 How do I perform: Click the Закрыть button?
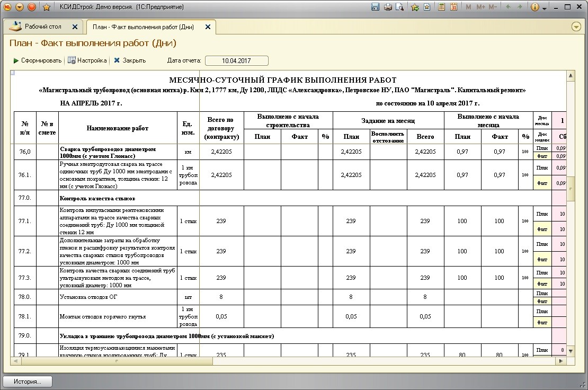click(x=130, y=60)
